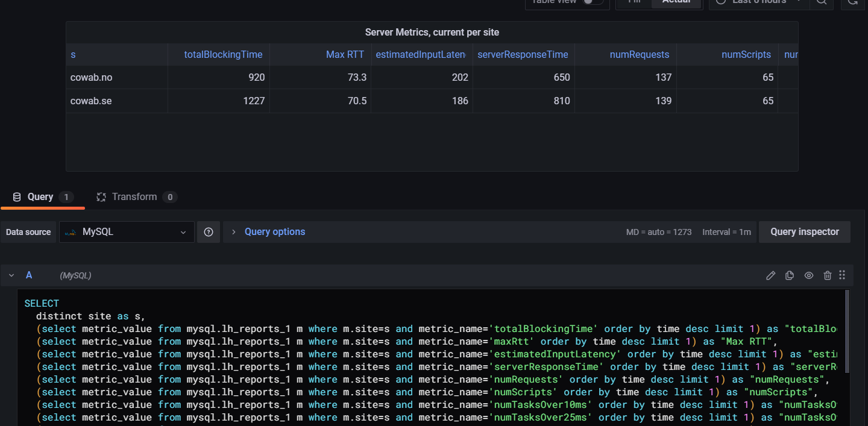
Task: Sort the table by totalBlockingTime column
Action: click(x=223, y=54)
